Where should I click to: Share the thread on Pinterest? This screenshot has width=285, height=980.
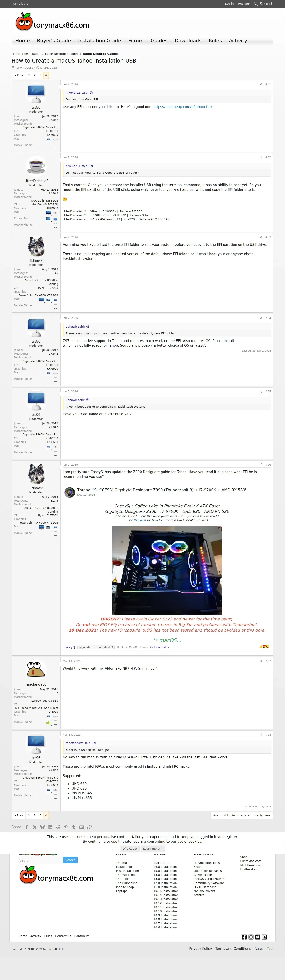66,827
